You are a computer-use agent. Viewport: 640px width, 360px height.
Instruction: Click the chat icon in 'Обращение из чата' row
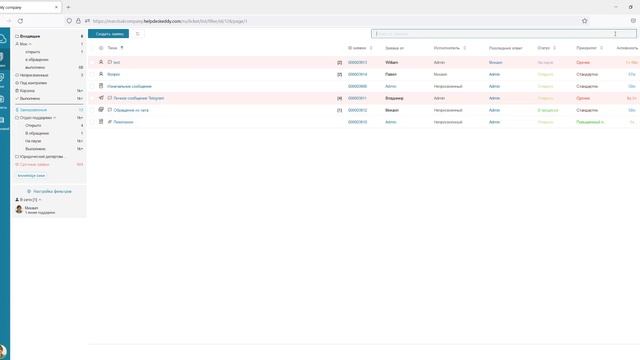point(101,110)
